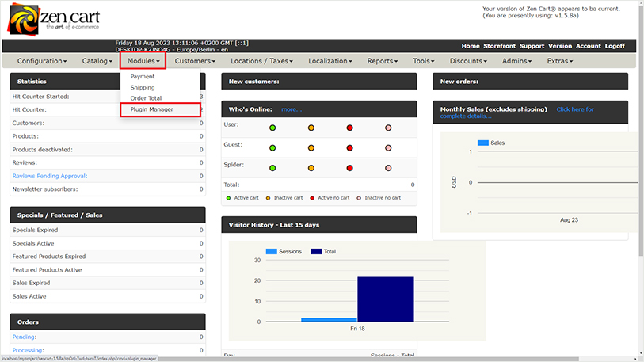The width and height of the screenshot is (644, 362).
Task: Expand the Localization menu
Action: [x=330, y=61]
